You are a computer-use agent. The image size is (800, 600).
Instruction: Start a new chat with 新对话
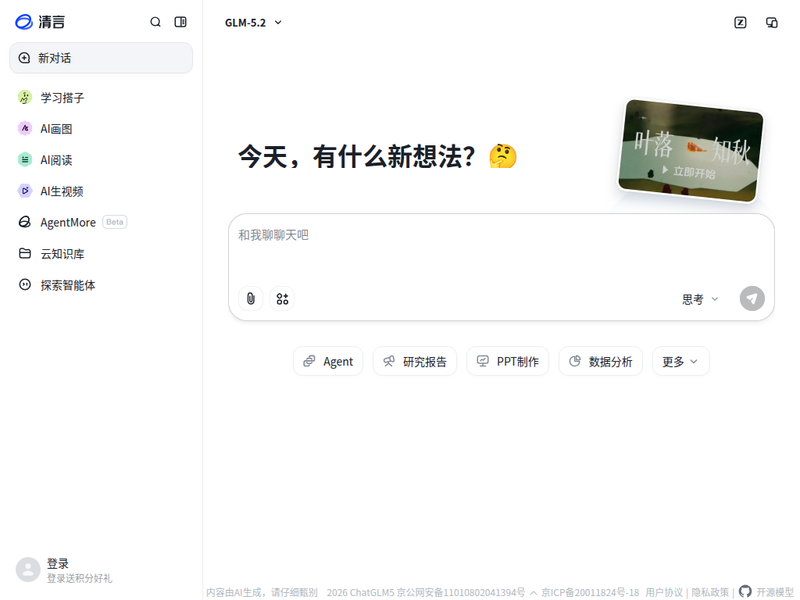point(101,58)
